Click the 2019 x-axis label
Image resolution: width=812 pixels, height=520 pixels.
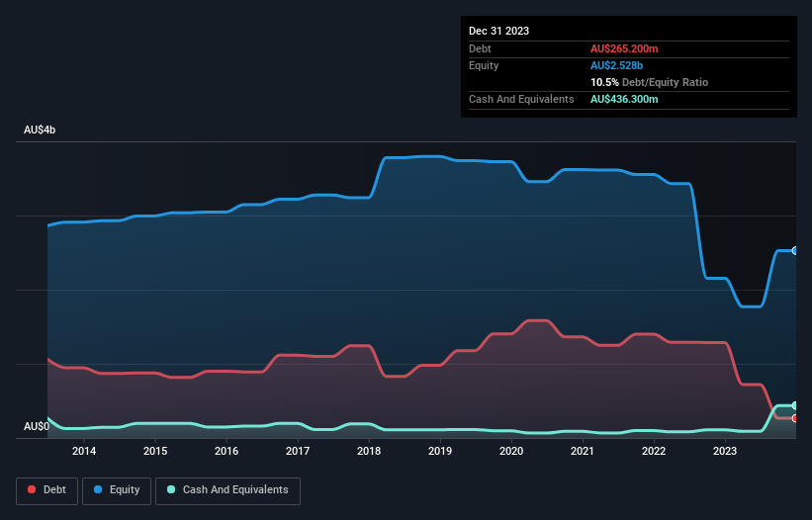click(440, 451)
